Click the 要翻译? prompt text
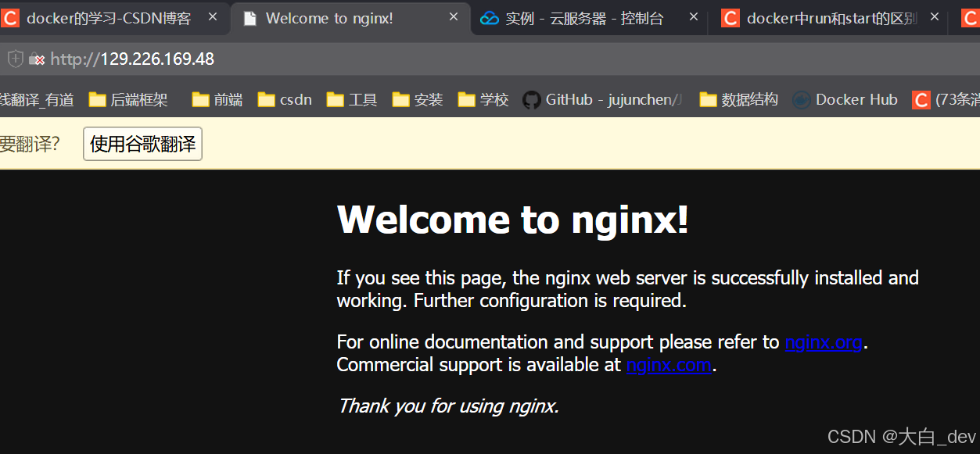The width and height of the screenshot is (980, 454). (30, 144)
